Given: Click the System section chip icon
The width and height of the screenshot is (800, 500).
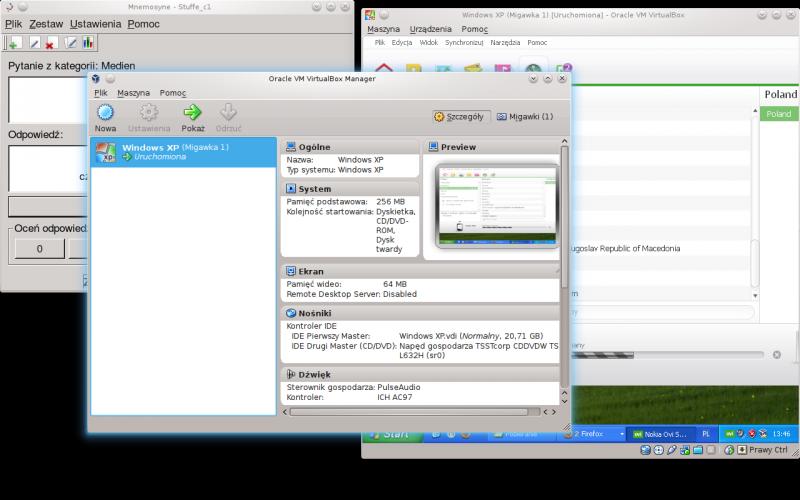Looking at the screenshot, I should coord(291,188).
